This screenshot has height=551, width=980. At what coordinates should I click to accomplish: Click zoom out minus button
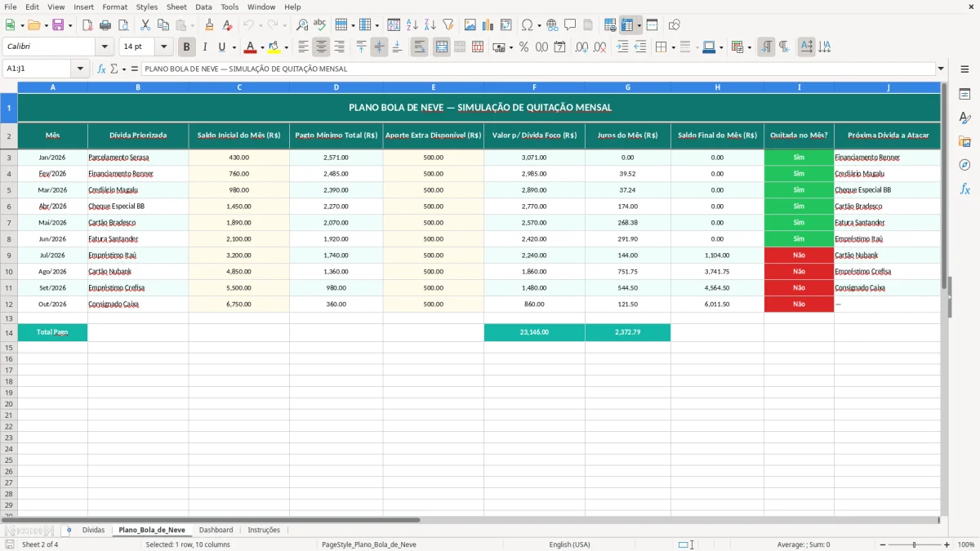881,544
